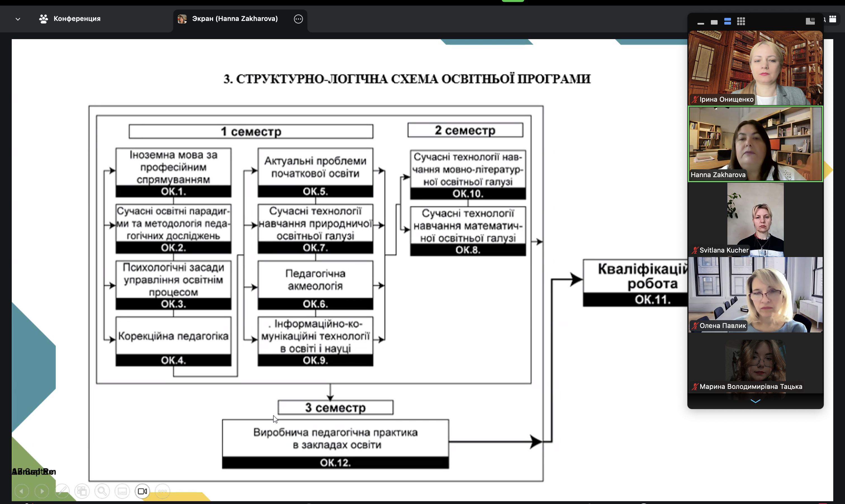
Task: Select Hanna Zakharova's video thumbnail
Action: click(755, 144)
